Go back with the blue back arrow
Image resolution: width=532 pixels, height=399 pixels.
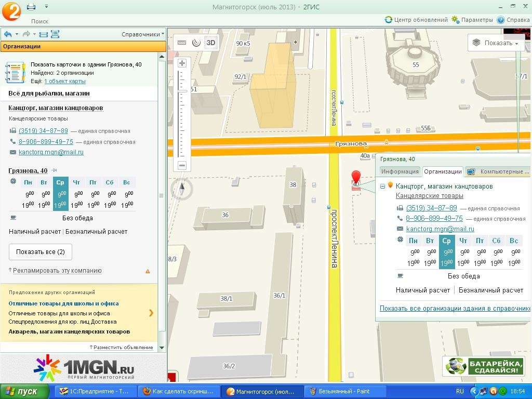click(x=8, y=34)
